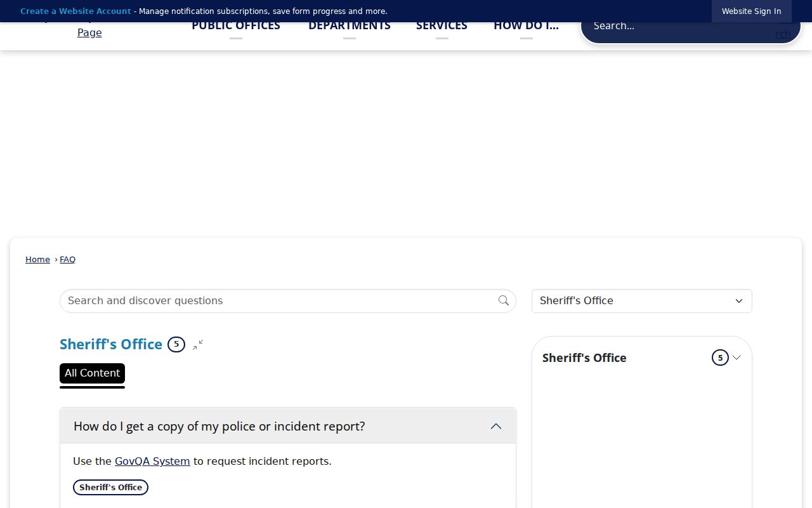Click the Sheriff's Office sidebar title
812x508 pixels.
pyautogui.click(x=584, y=358)
